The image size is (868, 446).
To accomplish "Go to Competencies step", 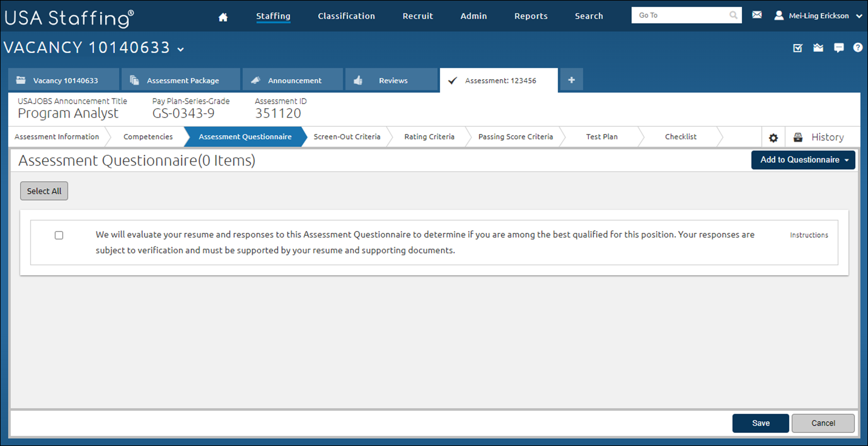I will pyautogui.click(x=148, y=137).
